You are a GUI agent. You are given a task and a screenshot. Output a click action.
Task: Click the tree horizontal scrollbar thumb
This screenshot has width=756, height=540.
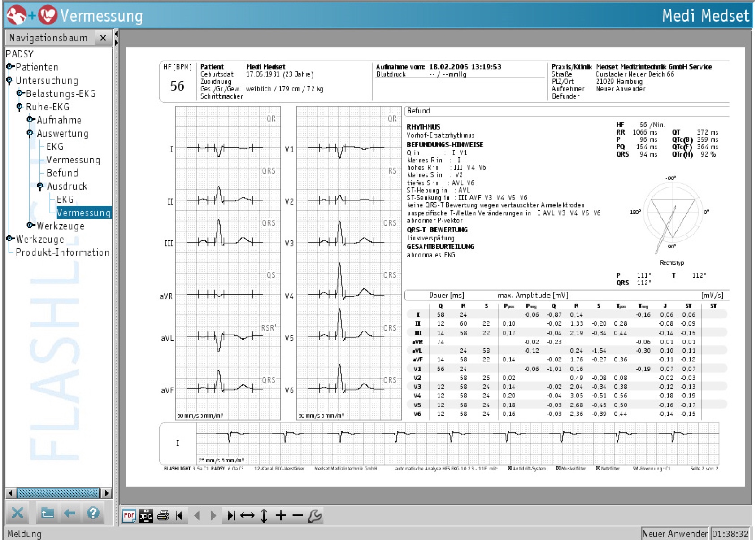coord(58,493)
